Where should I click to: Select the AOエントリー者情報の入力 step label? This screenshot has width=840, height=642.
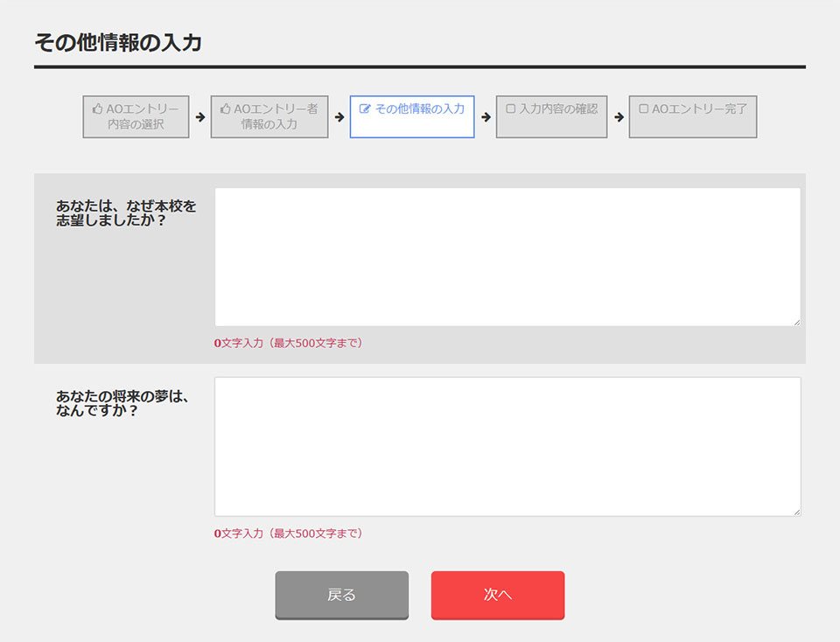point(269,117)
